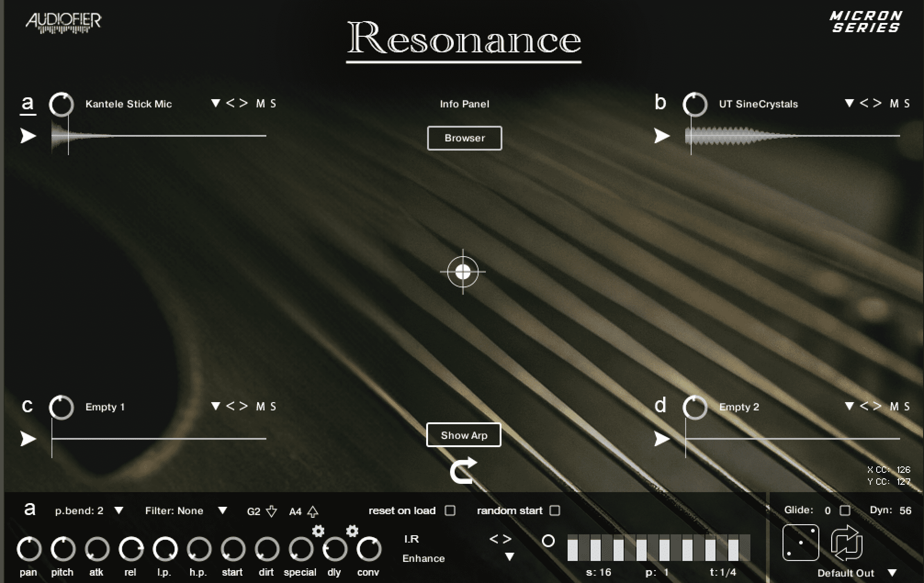Click the Show Arp button

click(463, 435)
